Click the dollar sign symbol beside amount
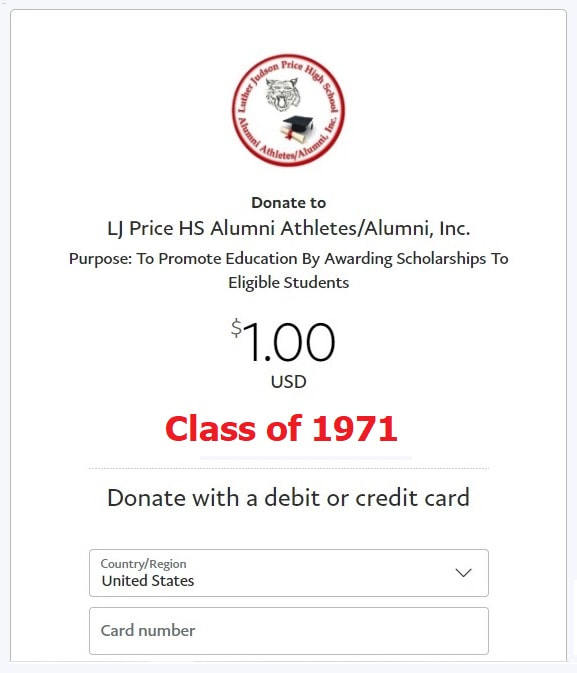 pyautogui.click(x=236, y=328)
